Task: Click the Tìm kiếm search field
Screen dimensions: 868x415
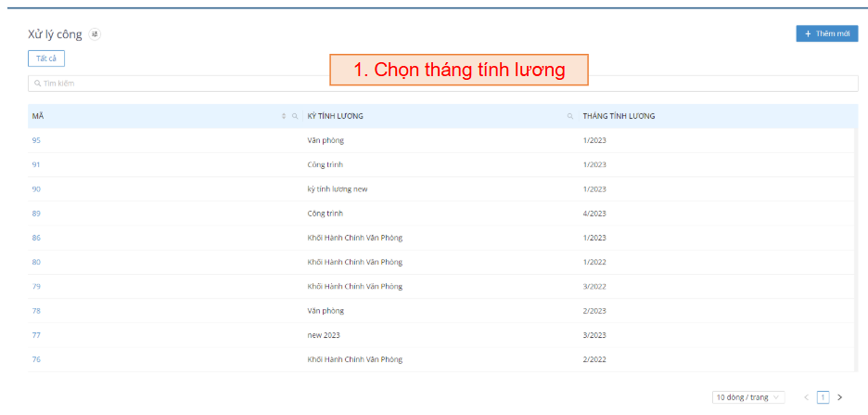Action: point(442,84)
